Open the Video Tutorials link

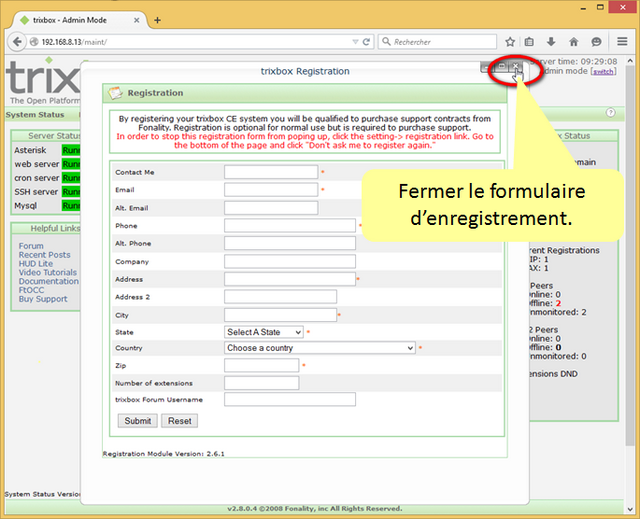click(48, 273)
